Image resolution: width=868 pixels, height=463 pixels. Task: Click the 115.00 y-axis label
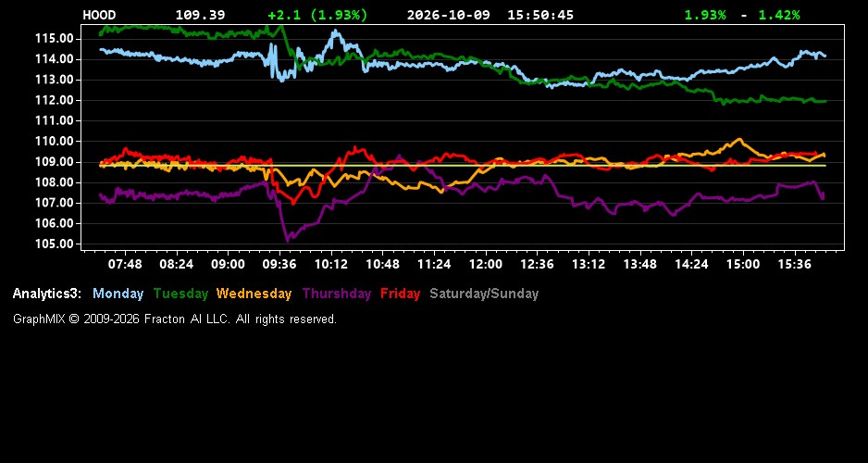(55, 39)
